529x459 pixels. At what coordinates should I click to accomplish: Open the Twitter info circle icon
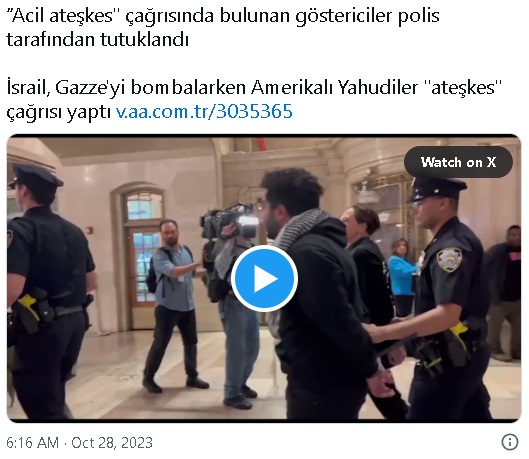[509, 442]
